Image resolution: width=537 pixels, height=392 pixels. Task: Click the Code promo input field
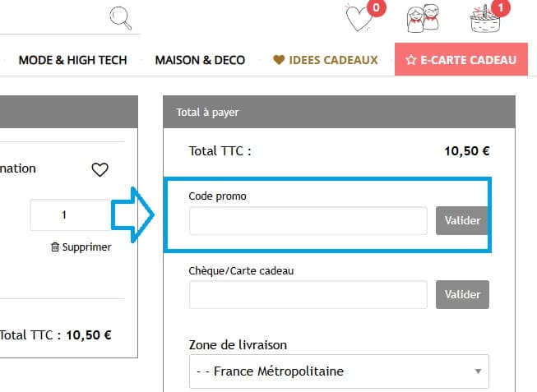[x=308, y=221]
